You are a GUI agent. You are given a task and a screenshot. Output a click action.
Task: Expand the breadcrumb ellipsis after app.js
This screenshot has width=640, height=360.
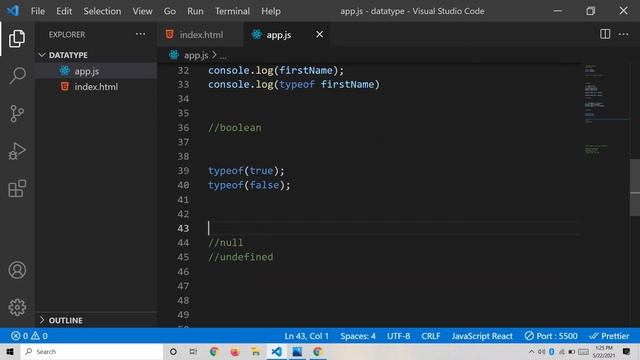pos(223,56)
